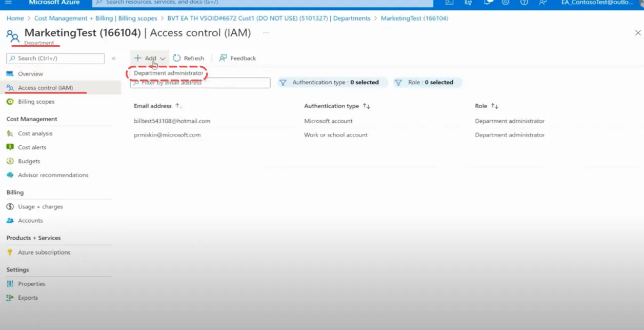Image resolution: width=644 pixels, height=330 pixels.
Task: Close the Access control blade
Action: 638,33
